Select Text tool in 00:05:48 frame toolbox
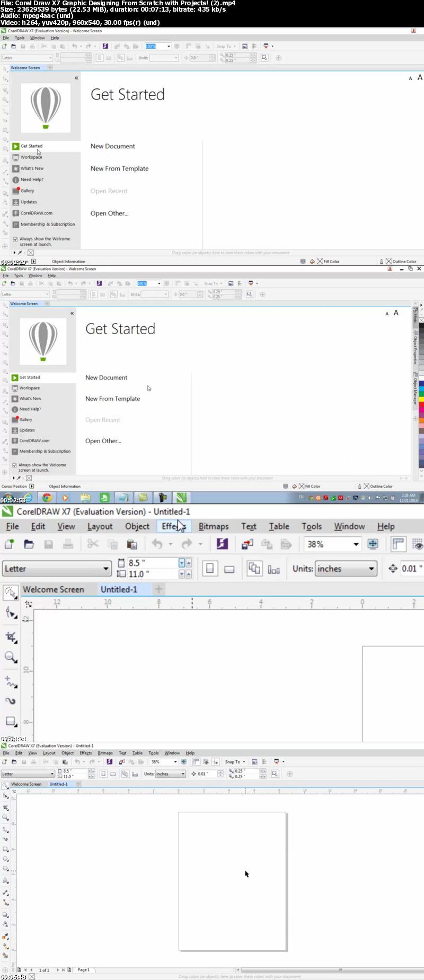This screenshot has height=980, width=424. coord(5,881)
